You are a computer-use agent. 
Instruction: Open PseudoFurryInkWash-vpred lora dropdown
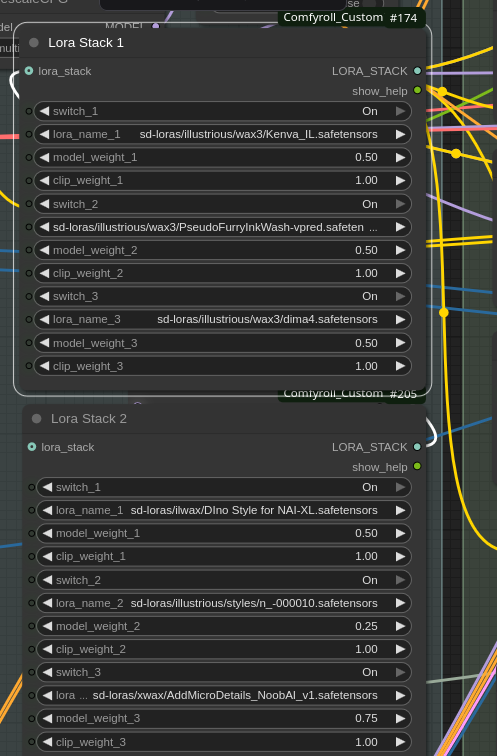[223, 227]
